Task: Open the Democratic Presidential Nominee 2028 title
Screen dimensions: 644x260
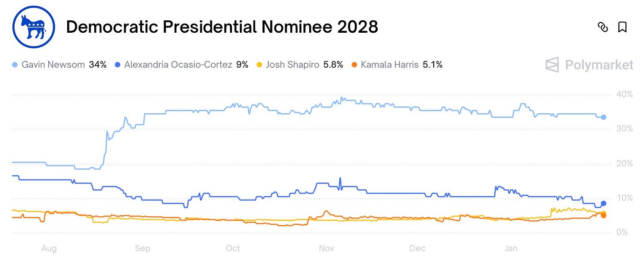Action: tap(222, 27)
